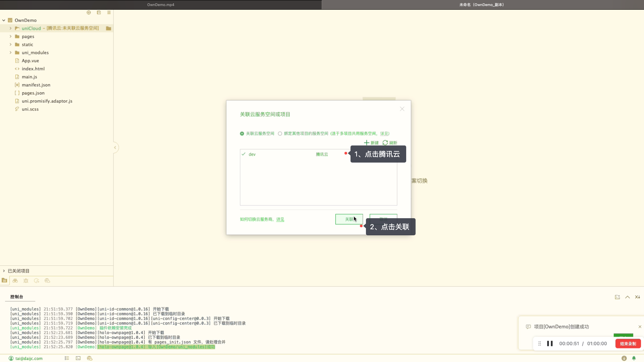This screenshot has height=362, width=644.
Task: Open the debug bug panel icon
Action: (26, 281)
